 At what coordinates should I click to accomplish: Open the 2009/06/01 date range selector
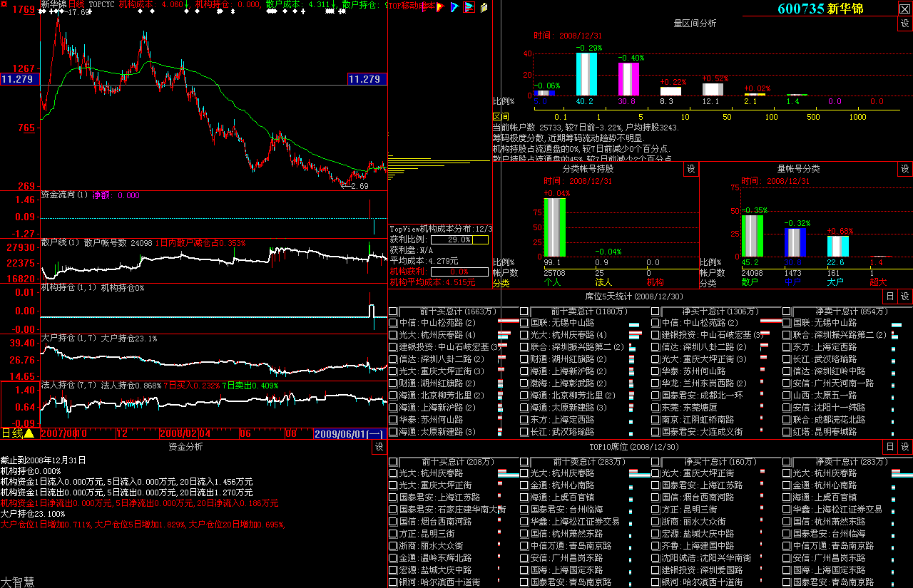point(350,433)
